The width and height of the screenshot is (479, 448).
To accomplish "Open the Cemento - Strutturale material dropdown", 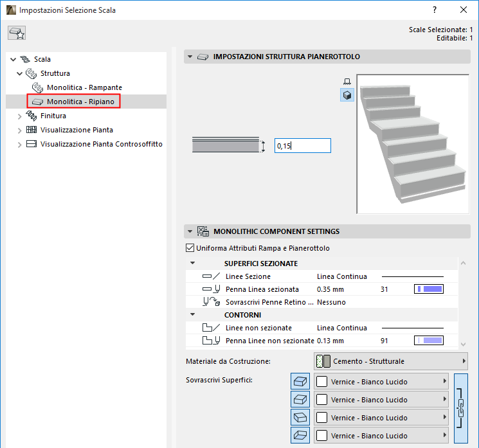I will (x=391, y=361).
